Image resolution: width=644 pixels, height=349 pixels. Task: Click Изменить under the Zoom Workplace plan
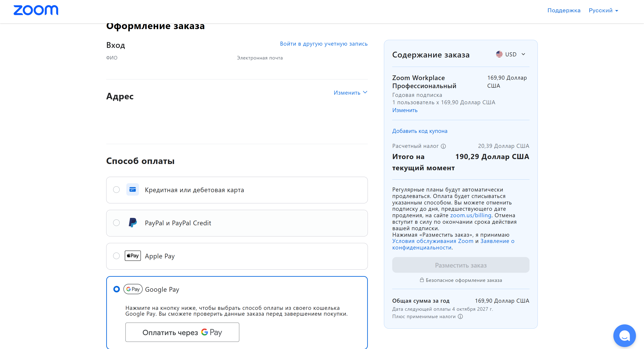click(x=405, y=110)
